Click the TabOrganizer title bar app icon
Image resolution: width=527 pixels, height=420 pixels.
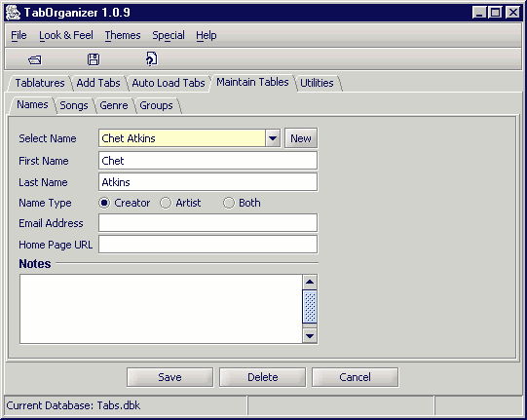(x=13, y=13)
